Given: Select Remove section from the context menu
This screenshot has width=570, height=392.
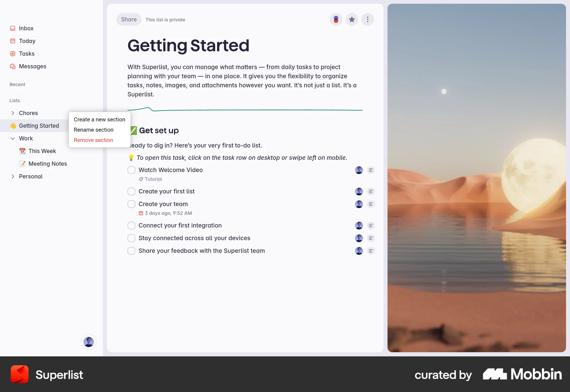Looking at the screenshot, I should 93,140.
